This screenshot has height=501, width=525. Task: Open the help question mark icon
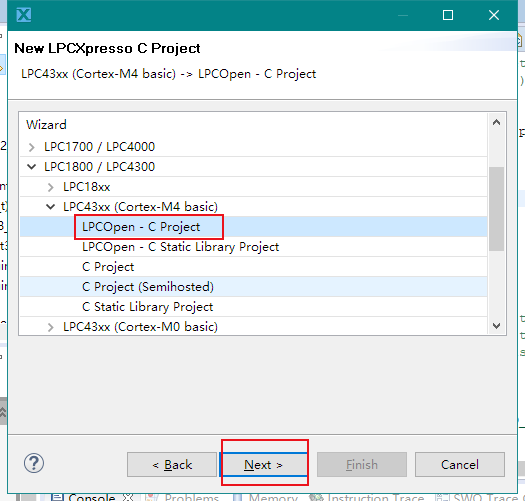(34, 463)
